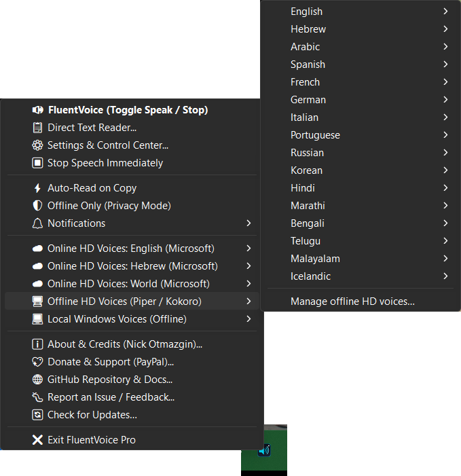This screenshot has width=461, height=476.
Task: Open Settings & Control Center
Action: click(132, 145)
